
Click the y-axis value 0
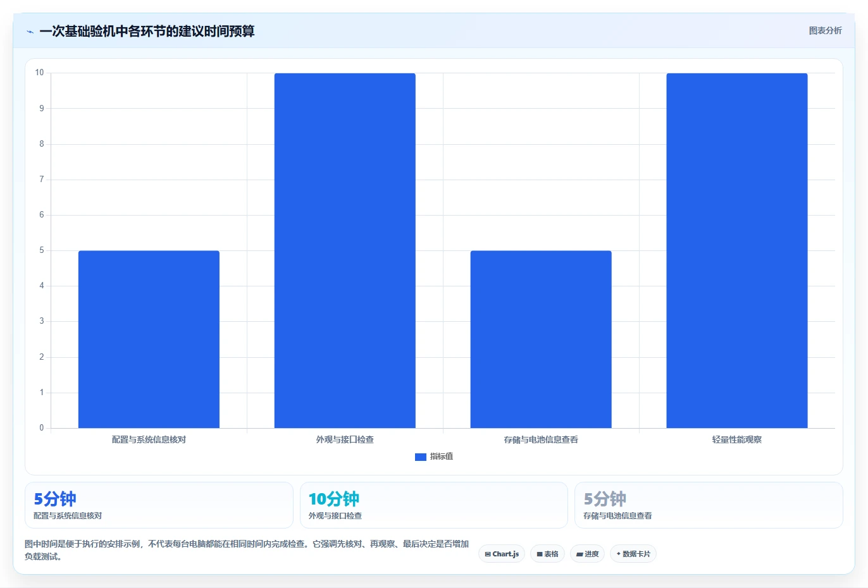42,428
